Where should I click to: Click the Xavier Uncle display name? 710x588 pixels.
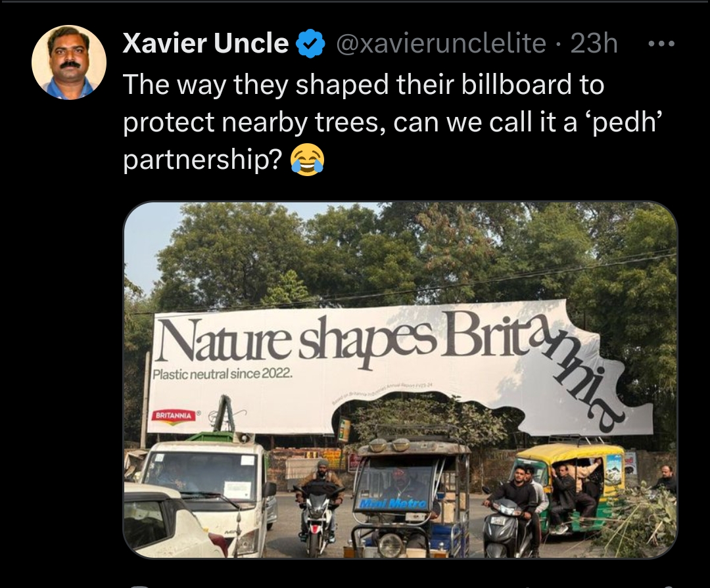click(206, 44)
